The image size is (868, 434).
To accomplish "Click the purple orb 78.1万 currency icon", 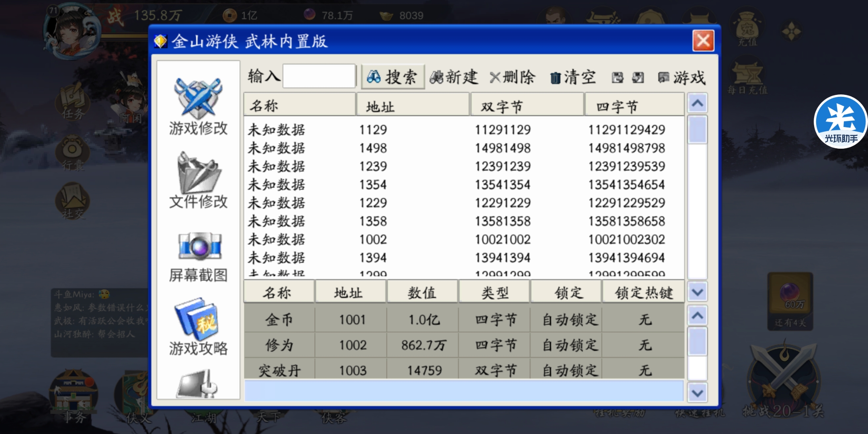I will tap(309, 15).
